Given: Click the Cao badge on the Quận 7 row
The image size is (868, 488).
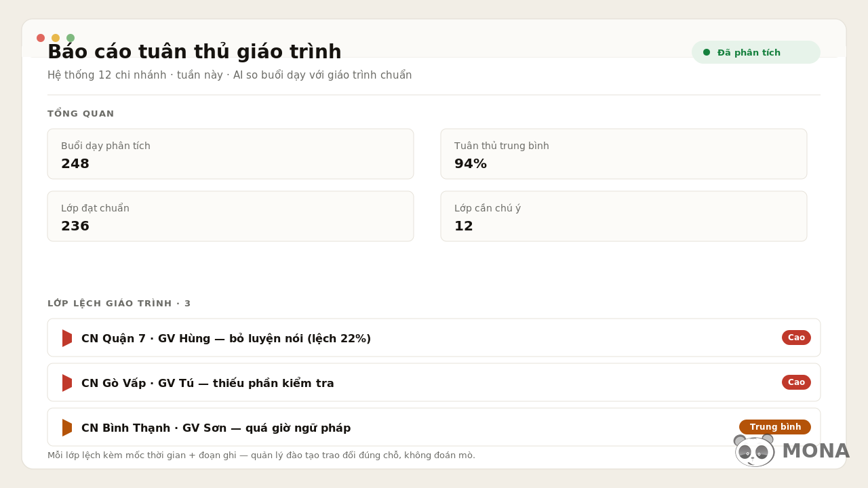Looking at the screenshot, I should (x=796, y=338).
